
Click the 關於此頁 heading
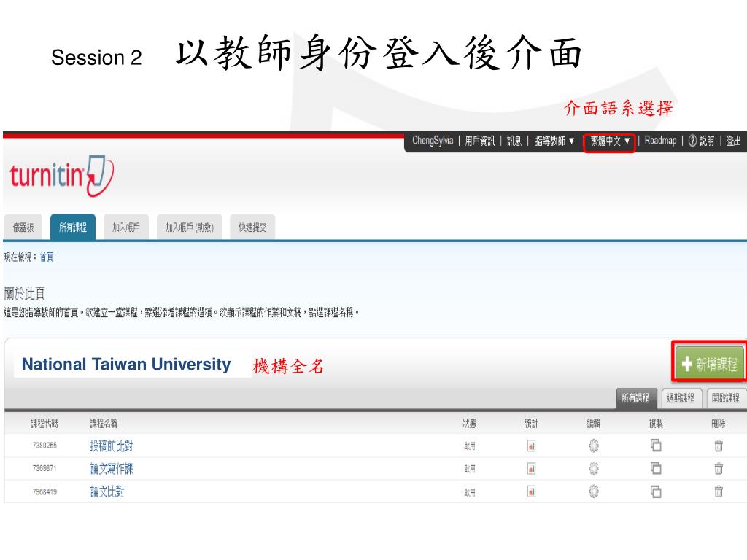(24, 293)
